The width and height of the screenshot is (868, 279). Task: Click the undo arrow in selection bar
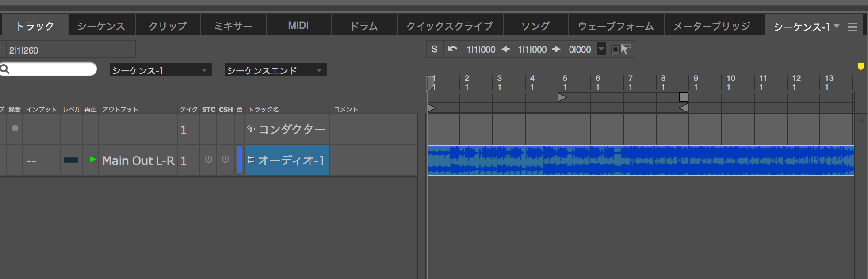coord(452,49)
